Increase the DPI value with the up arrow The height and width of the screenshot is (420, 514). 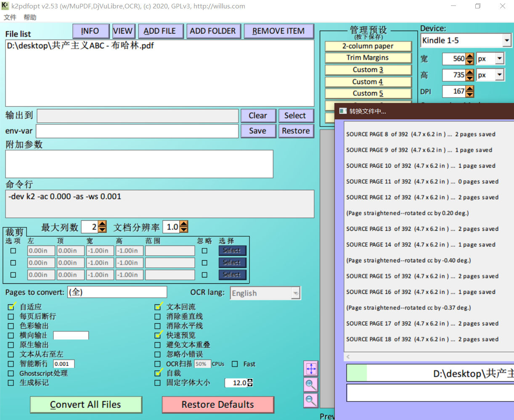(x=470, y=89)
